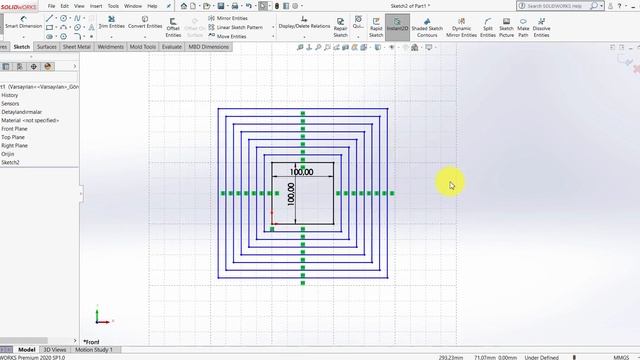640x360 pixels.
Task: Print using the printer icon
Action: 235,6
